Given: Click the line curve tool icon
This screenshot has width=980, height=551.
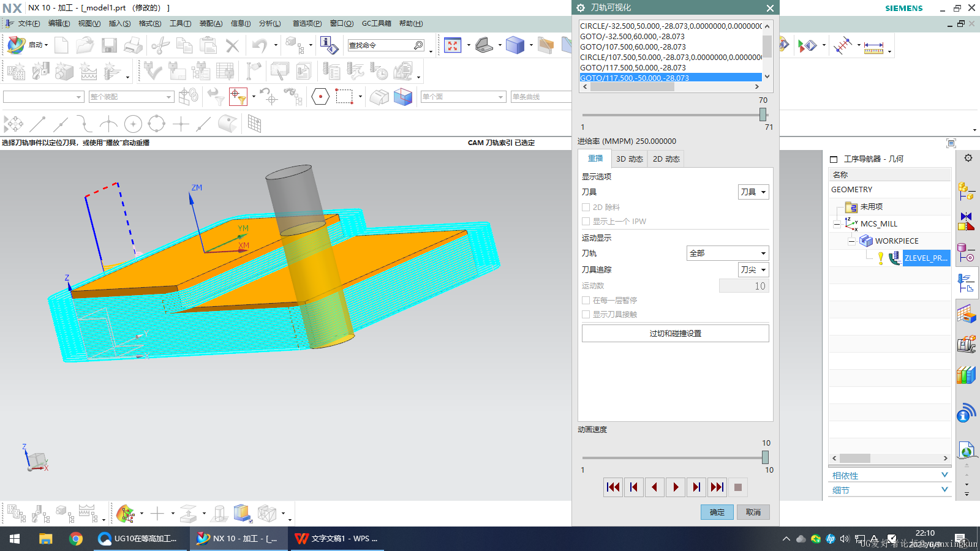Looking at the screenshot, I should pyautogui.click(x=37, y=124).
